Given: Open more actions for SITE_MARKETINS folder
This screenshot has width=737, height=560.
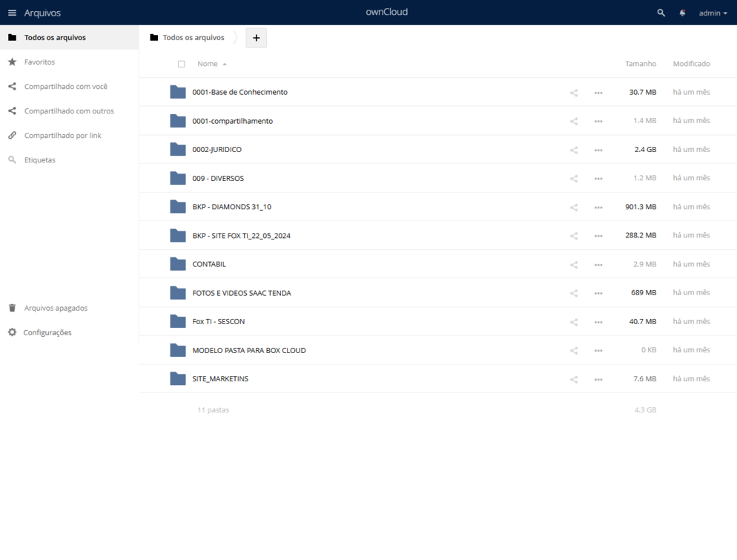Looking at the screenshot, I should click(598, 380).
